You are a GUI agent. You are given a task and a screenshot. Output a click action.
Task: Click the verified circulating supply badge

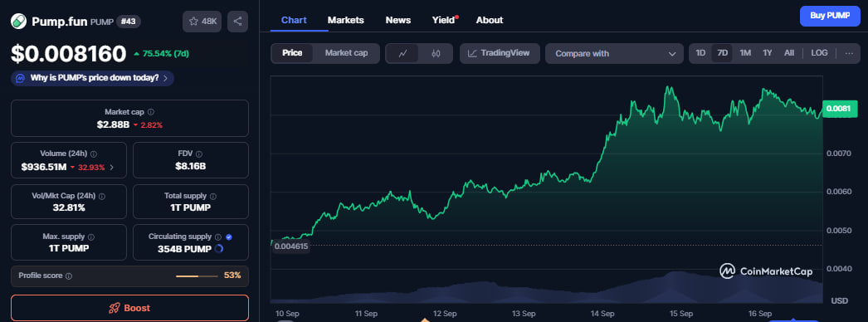(229, 237)
